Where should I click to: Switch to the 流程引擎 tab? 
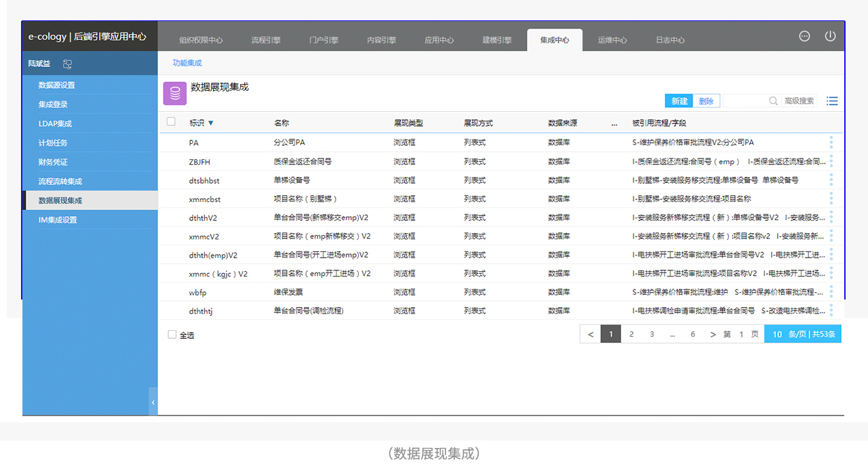point(266,40)
